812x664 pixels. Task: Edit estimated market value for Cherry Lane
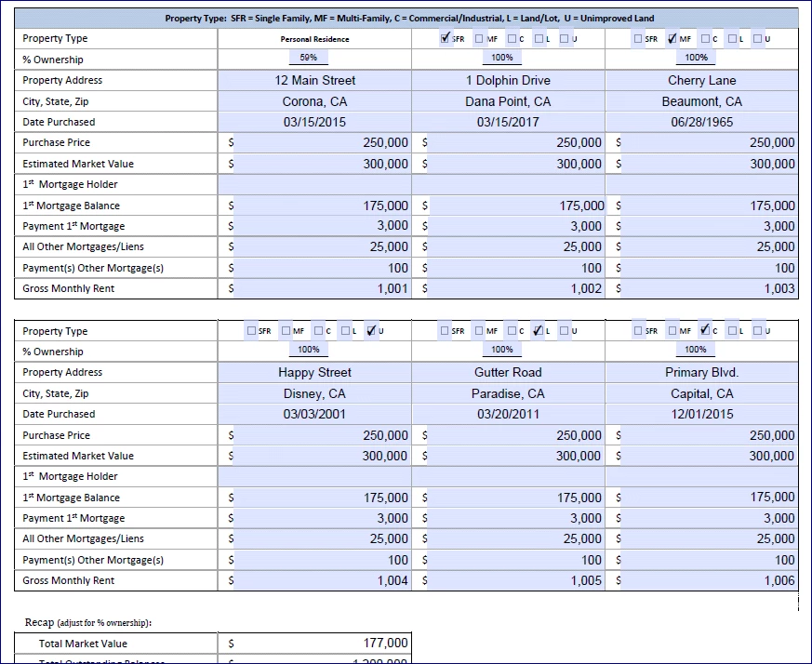(x=709, y=164)
